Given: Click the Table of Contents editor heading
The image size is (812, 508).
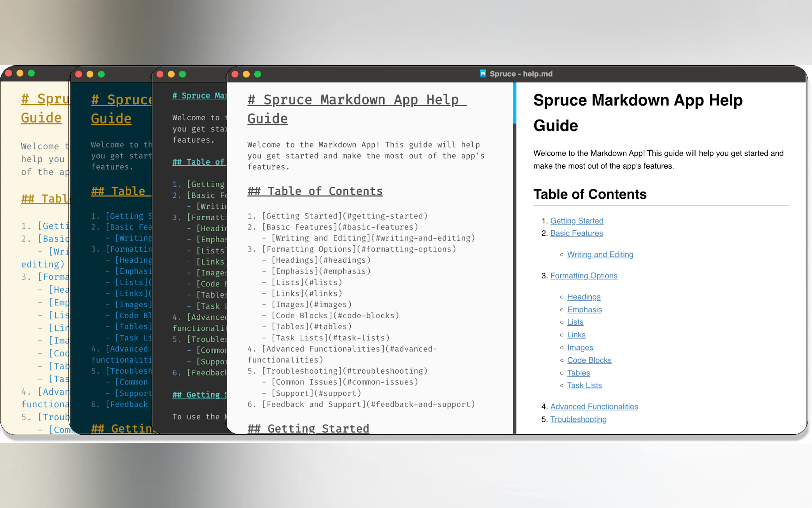Looking at the screenshot, I should (x=315, y=191).
